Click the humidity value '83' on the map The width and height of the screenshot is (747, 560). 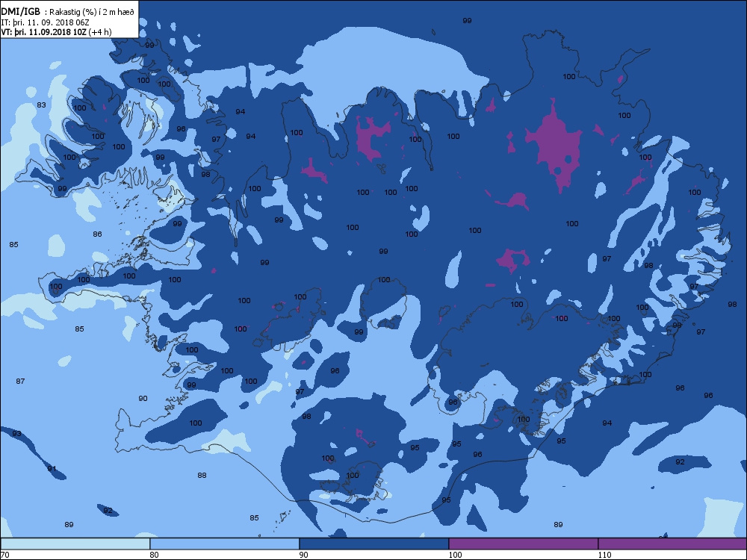41,105
